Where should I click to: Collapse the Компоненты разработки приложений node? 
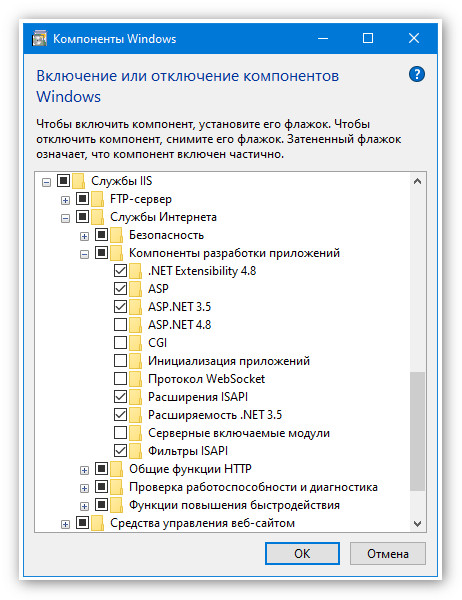[x=84, y=254]
